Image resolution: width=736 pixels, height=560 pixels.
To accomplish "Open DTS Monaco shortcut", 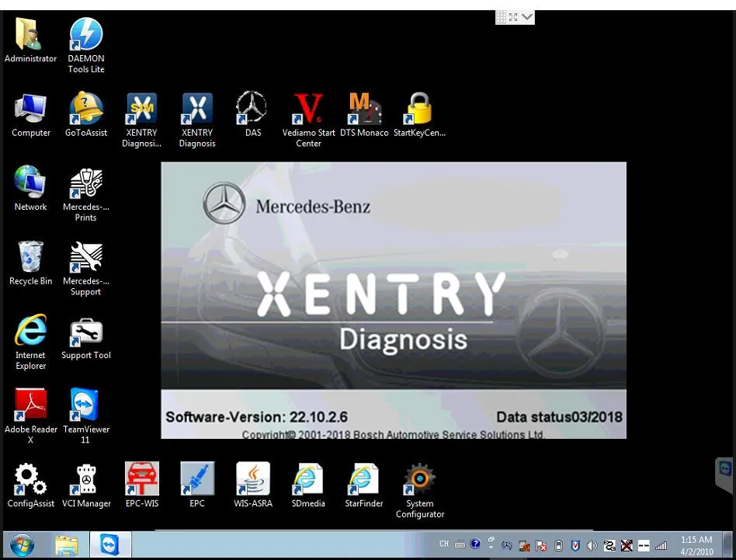I will 364,115.
